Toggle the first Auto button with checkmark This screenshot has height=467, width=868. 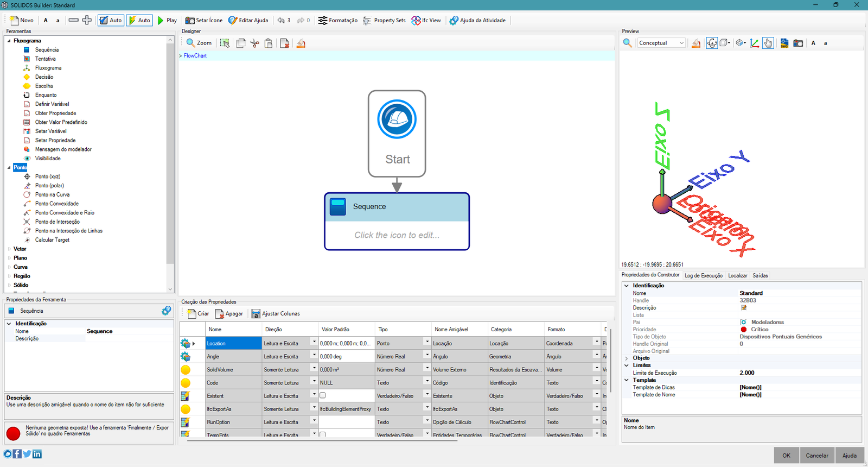click(x=111, y=21)
